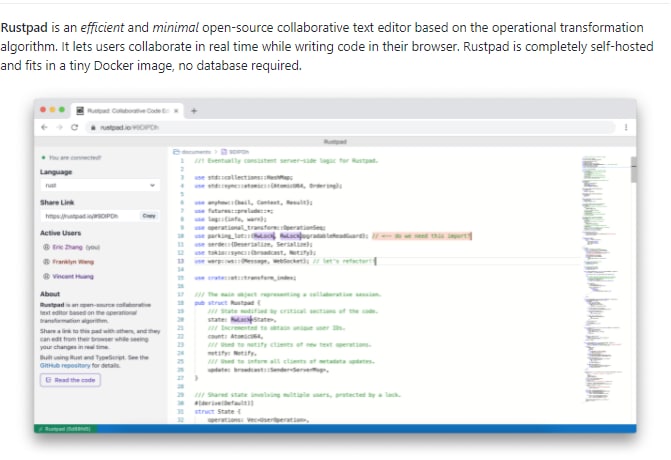This screenshot has width=671, height=460.
Task: Click the Language dropdown chevron arrow
Action: coord(152,185)
